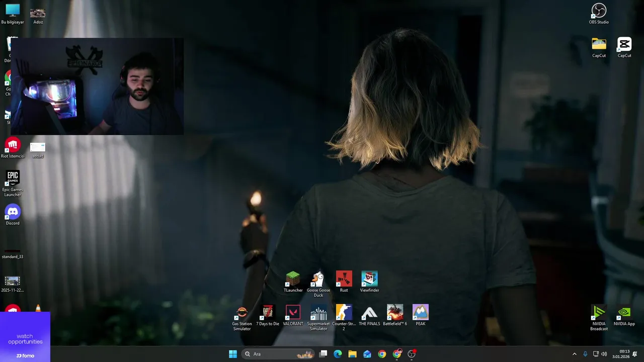The image size is (644, 362).
Task: Select the Battlefield 6 icon
Action: click(395, 316)
